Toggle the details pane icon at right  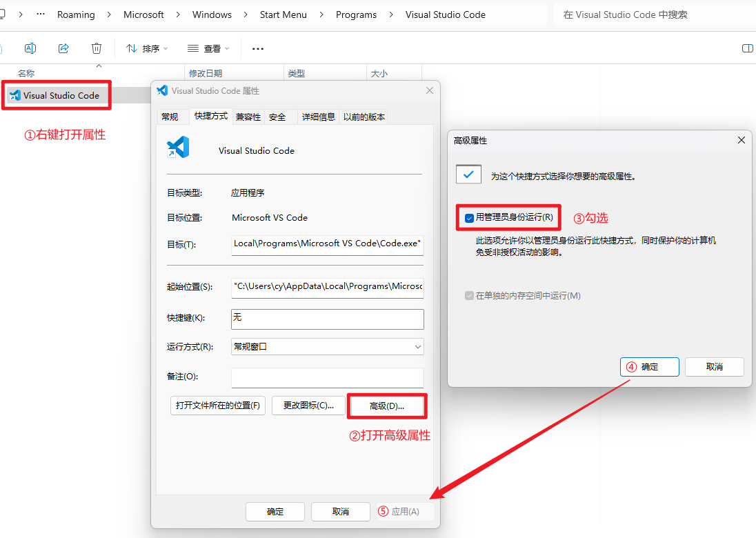tap(747, 48)
